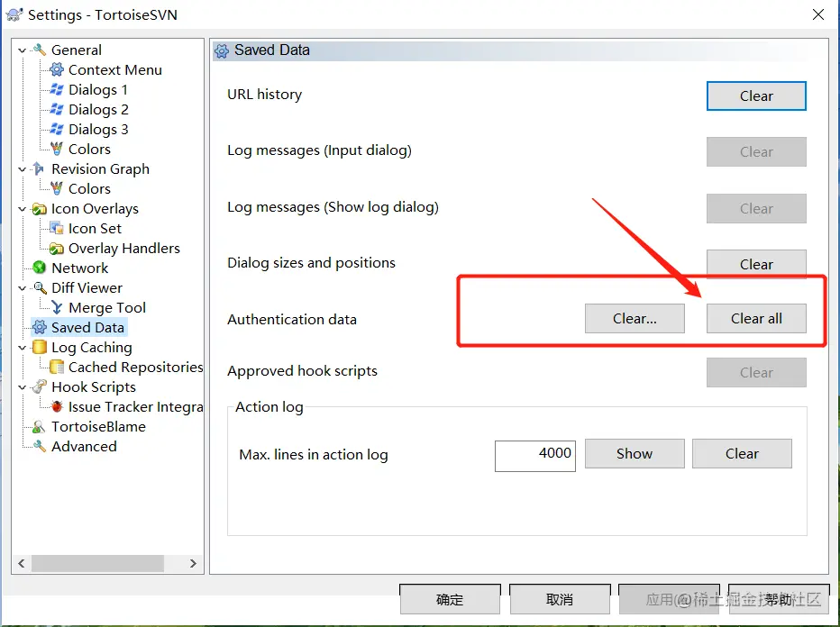
Task: Click the Colors icon under Revision Graph
Action: coord(56,188)
